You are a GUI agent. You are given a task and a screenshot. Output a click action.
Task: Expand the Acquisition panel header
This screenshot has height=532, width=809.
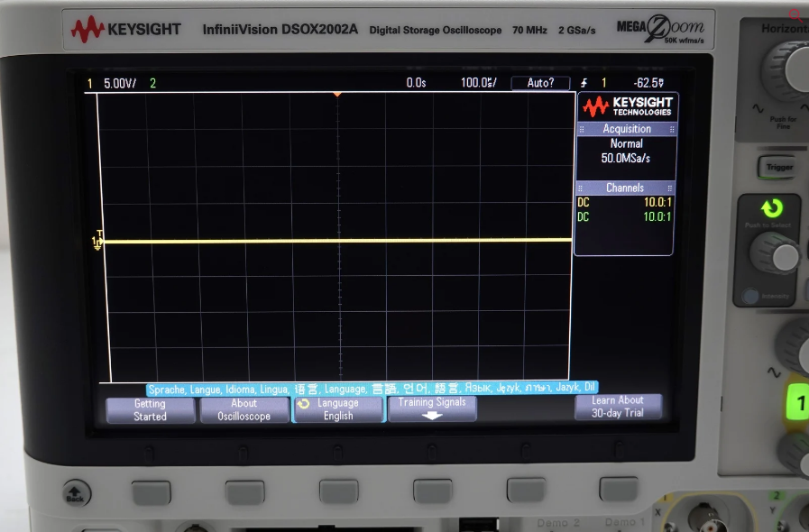pos(627,129)
